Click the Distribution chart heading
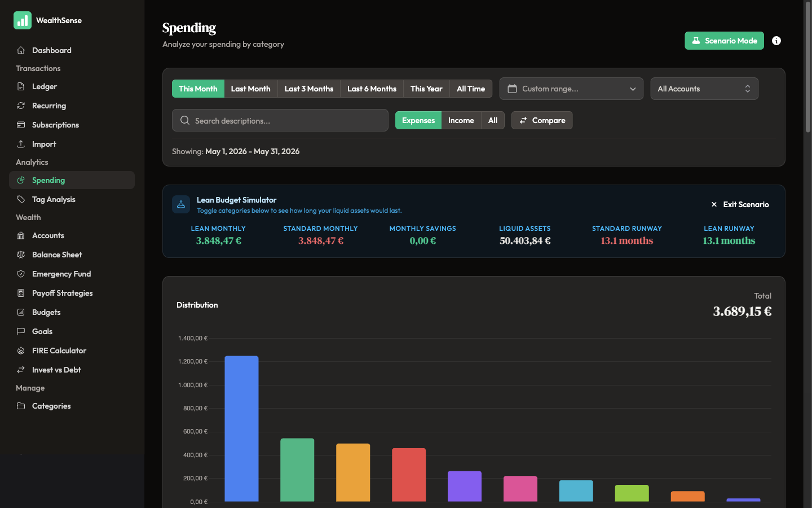Image resolution: width=812 pixels, height=508 pixels. coord(197,305)
